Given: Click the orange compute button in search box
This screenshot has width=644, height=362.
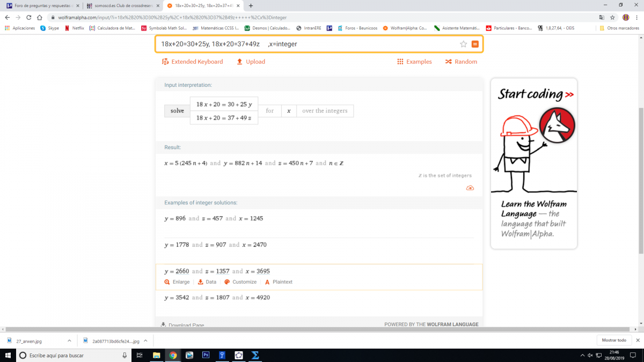Looking at the screenshot, I should point(475,44).
